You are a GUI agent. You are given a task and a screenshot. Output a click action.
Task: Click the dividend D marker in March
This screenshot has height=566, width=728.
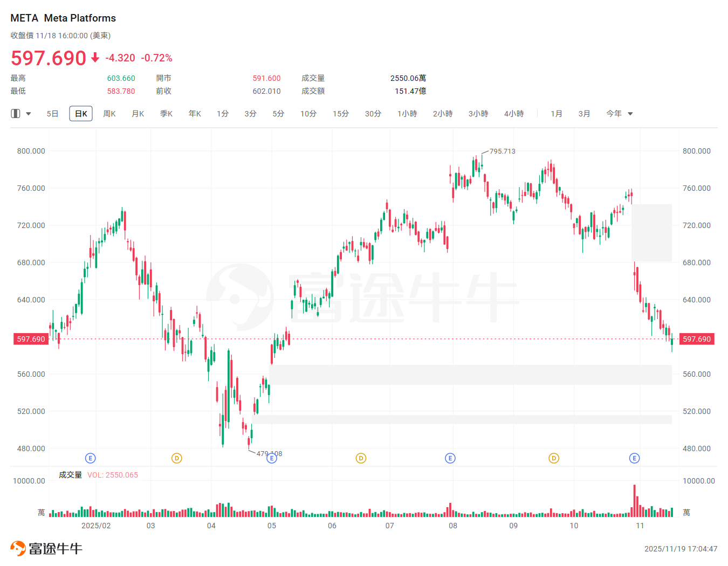pyautogui.click(x=176, y=458)
